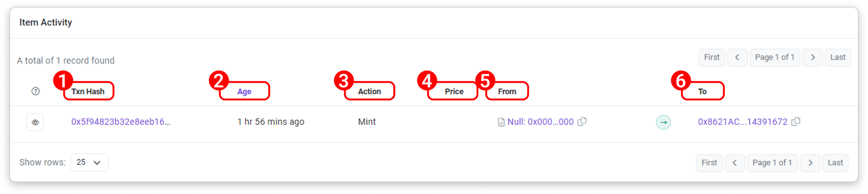Click bottom previous page chevron
Screen dimensions: 868x194
pyautogui.click(x=734, y=163)
